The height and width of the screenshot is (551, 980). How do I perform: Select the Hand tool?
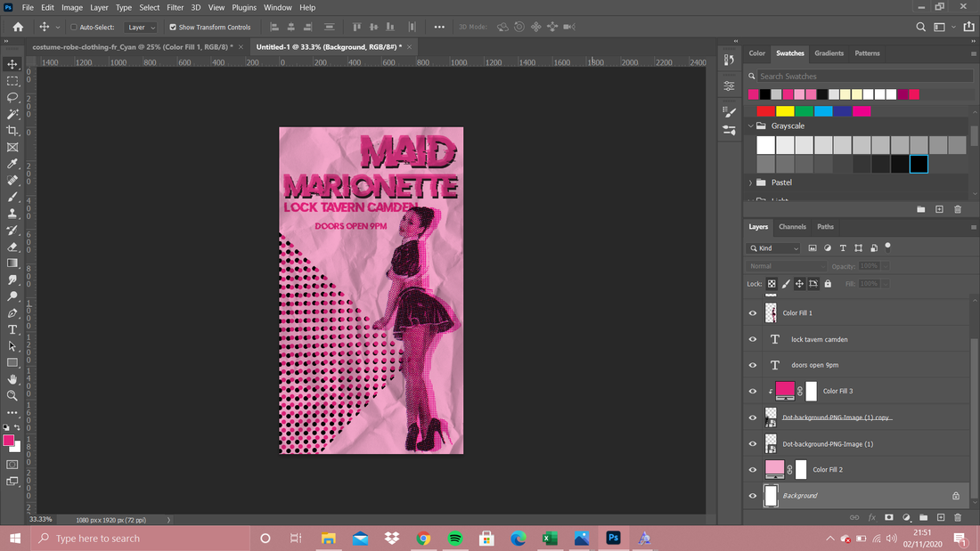coord(12,379)
